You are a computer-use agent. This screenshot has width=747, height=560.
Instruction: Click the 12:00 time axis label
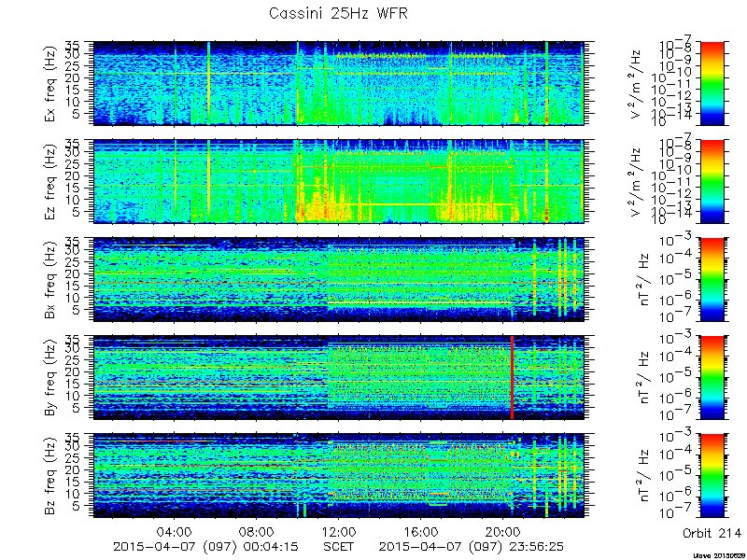339,532
